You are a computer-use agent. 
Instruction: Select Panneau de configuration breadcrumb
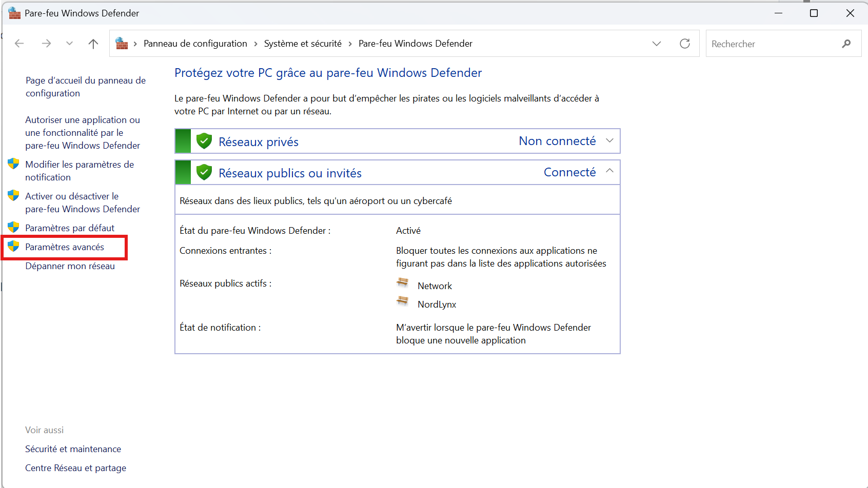[x=195, y=44]
